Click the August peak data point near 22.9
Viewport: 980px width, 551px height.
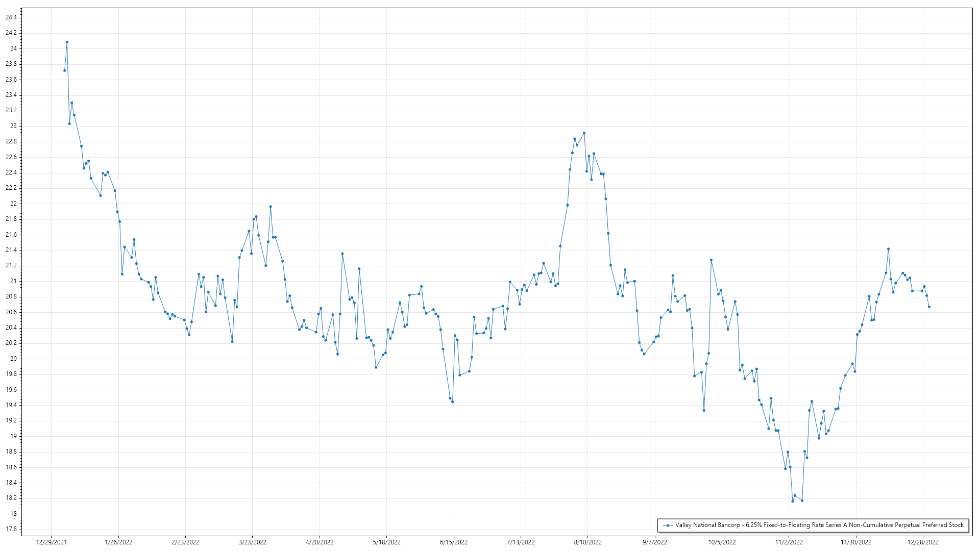[584, 133]
